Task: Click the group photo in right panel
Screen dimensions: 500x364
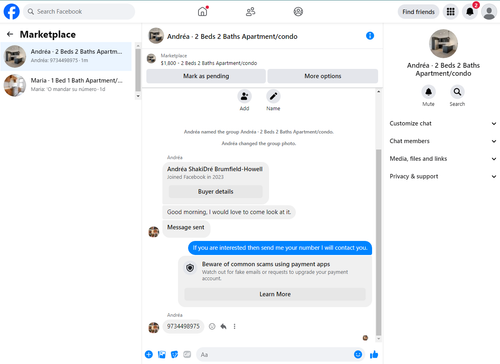Action: click(443, 44)
